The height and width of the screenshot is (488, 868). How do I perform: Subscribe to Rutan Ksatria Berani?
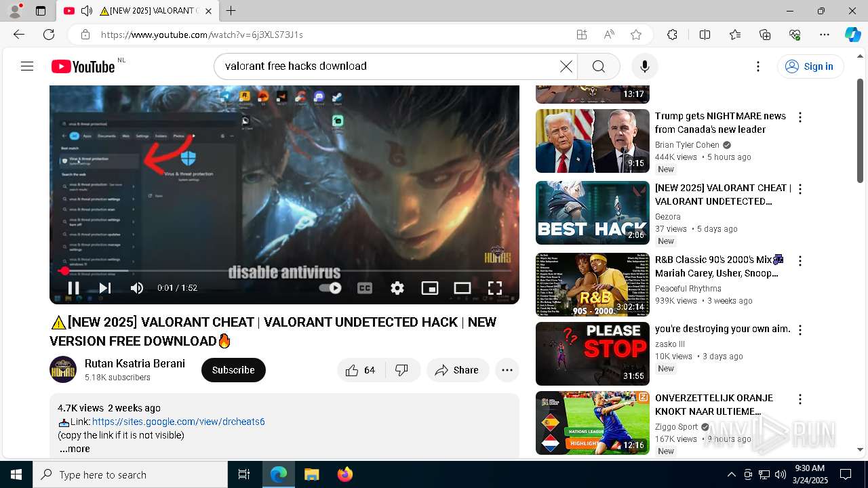click(x=233, y=370)
